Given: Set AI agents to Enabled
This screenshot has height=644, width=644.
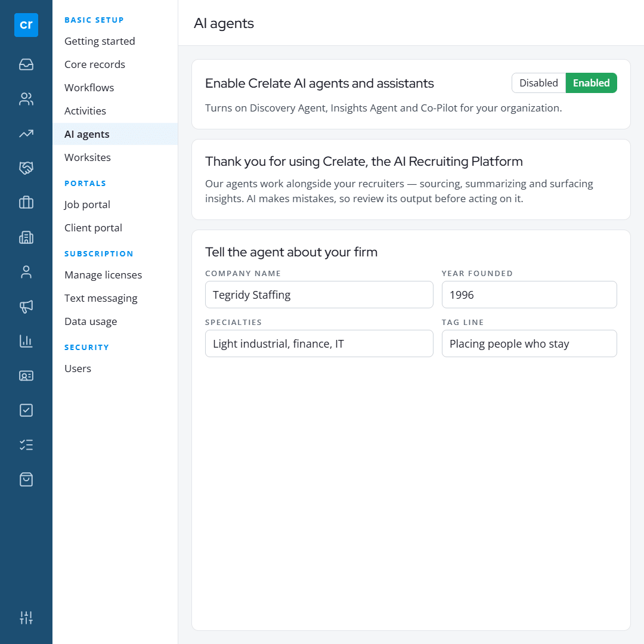Looking at the screenshot, I should click(591, 83).
